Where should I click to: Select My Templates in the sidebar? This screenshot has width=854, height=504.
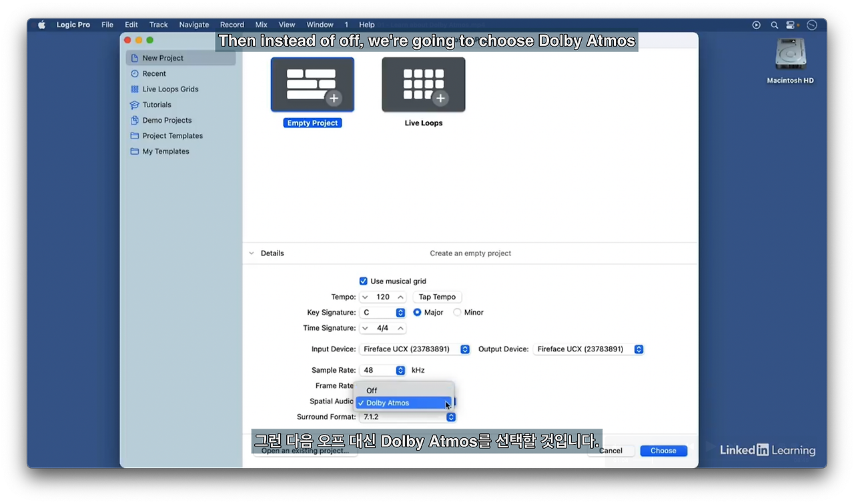(180, 151)
